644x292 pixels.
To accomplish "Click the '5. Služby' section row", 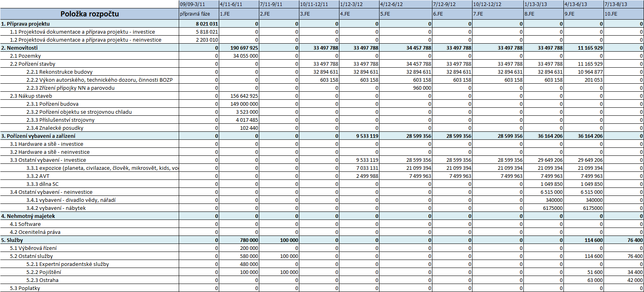I will click(x=322, y=240).
